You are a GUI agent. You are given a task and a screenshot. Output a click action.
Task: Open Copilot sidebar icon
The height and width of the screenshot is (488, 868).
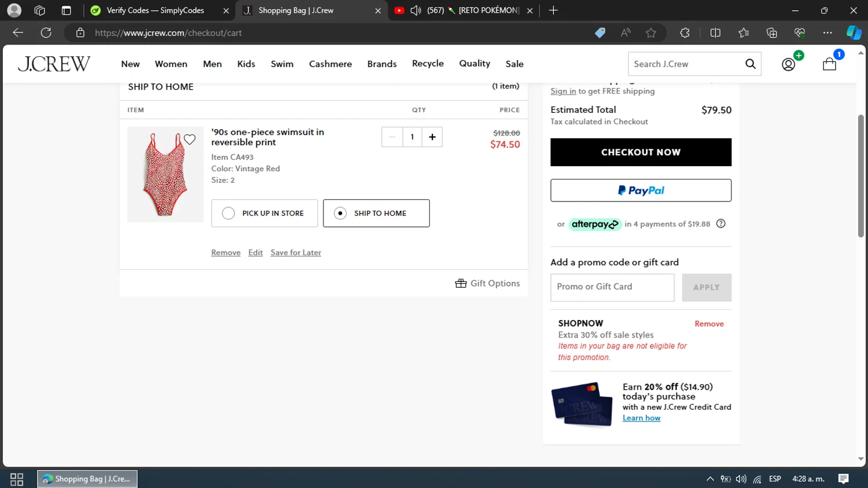click(854, 33)
